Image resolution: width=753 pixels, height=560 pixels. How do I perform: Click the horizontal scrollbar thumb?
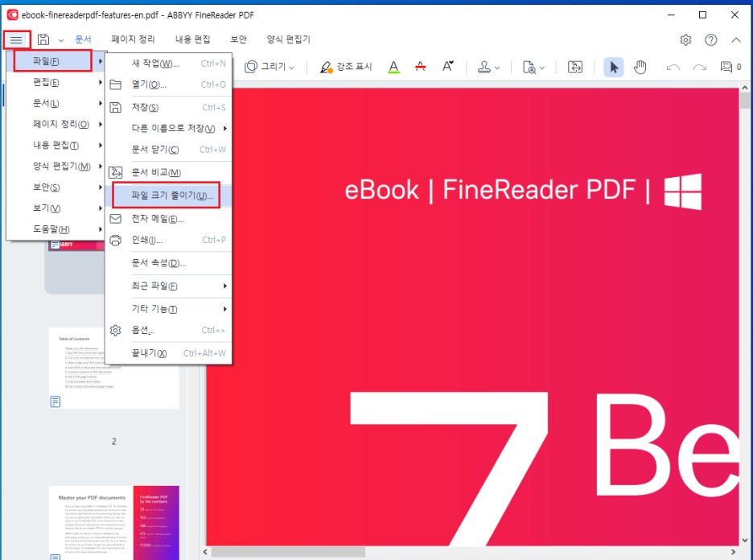288,552
